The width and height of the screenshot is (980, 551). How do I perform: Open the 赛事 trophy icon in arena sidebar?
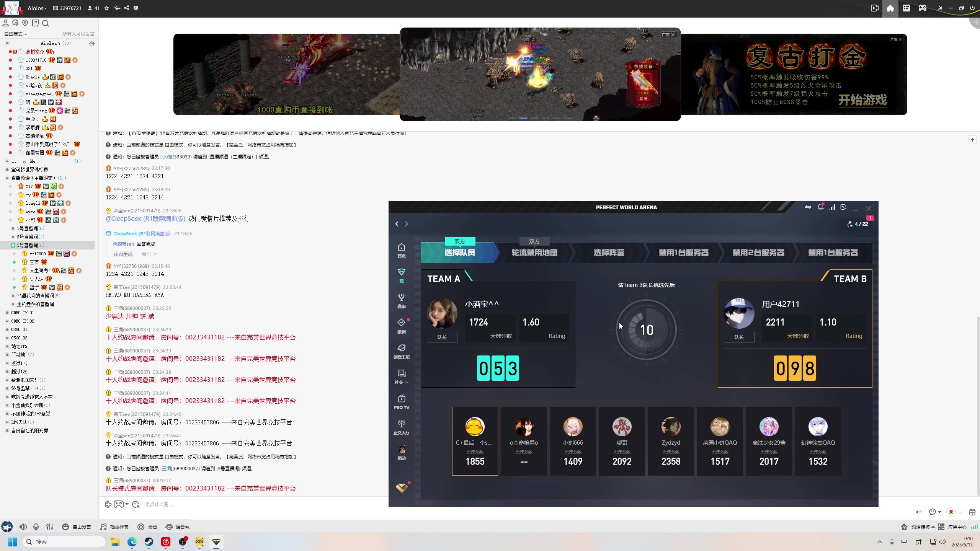(401, 301)
